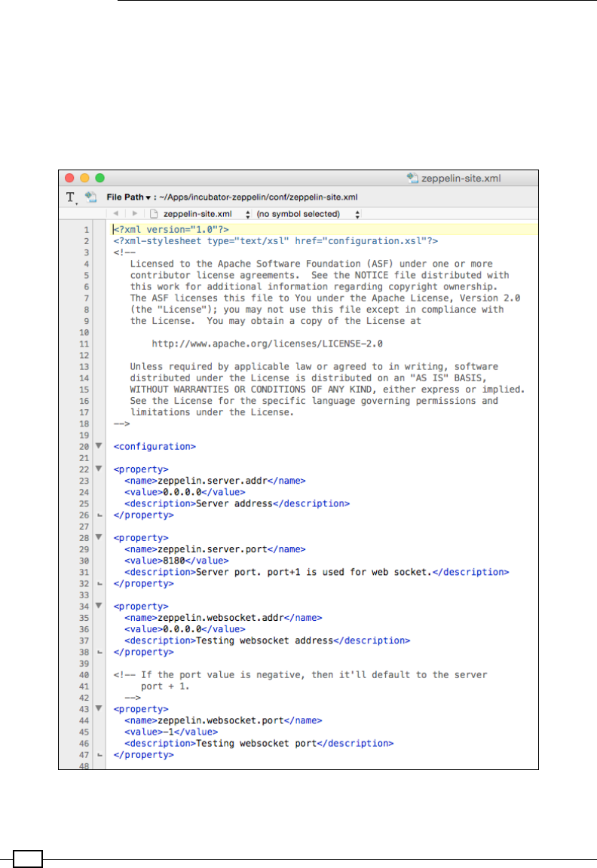597x868 pixels.
Task: Click Testing websocket address description line
Action: [x=268, y=640]
